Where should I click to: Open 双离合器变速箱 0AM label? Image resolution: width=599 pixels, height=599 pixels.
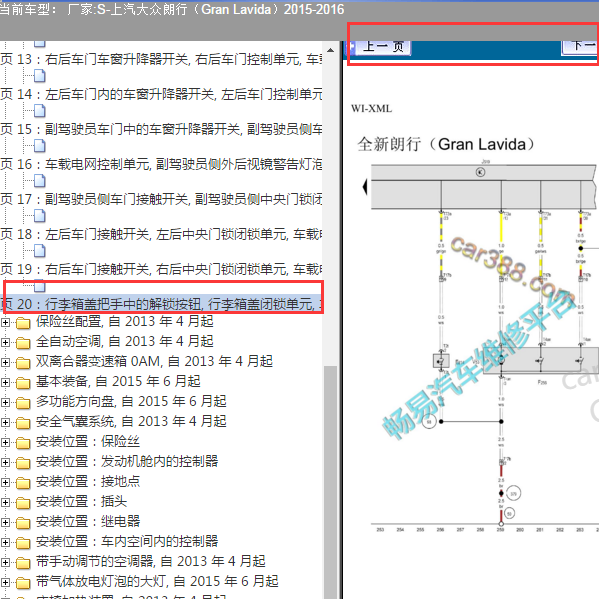[154, 361]
